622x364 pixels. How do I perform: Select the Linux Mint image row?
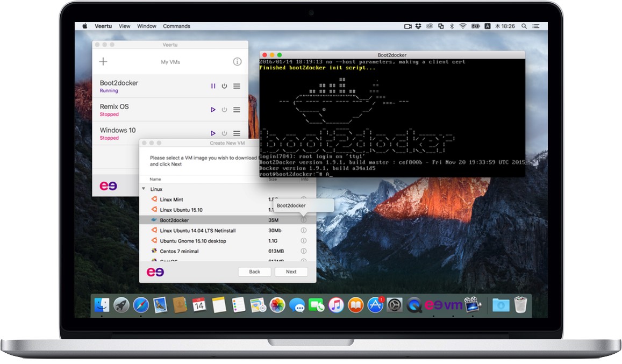coord(227,199)
